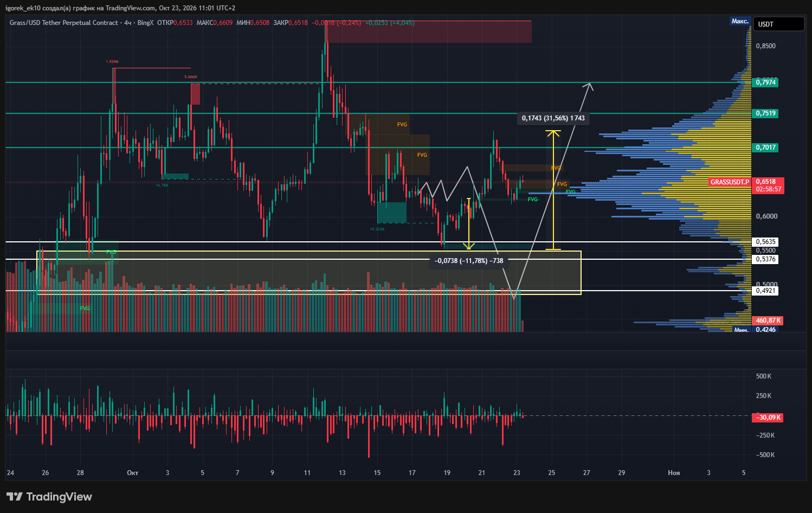Click the Макс. price scale label

click(740, 21)
